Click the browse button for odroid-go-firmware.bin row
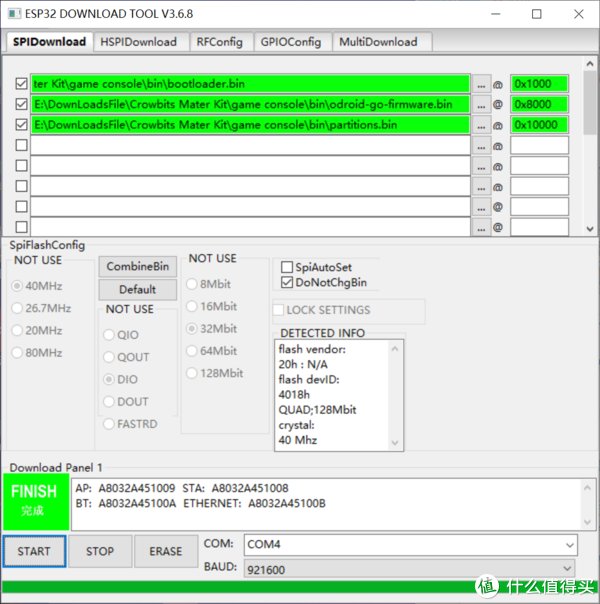Image resolution: width=600 pixels, height=604 pixels. click(481, 104)
